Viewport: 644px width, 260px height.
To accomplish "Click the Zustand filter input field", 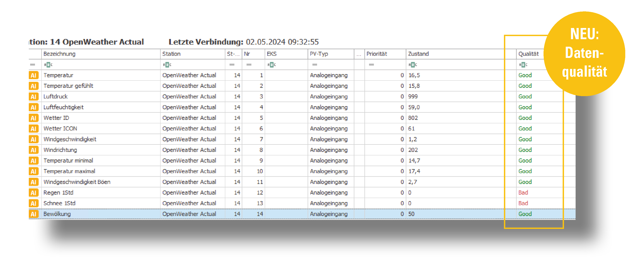I will tap(461, 65).
